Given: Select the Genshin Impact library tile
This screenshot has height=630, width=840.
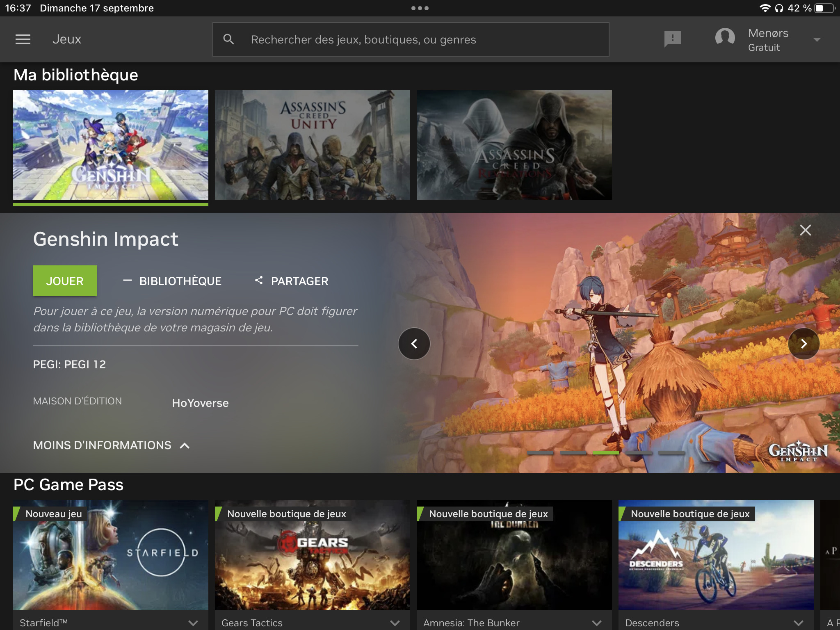Looking at the screenshot, I should coord(111,145).
